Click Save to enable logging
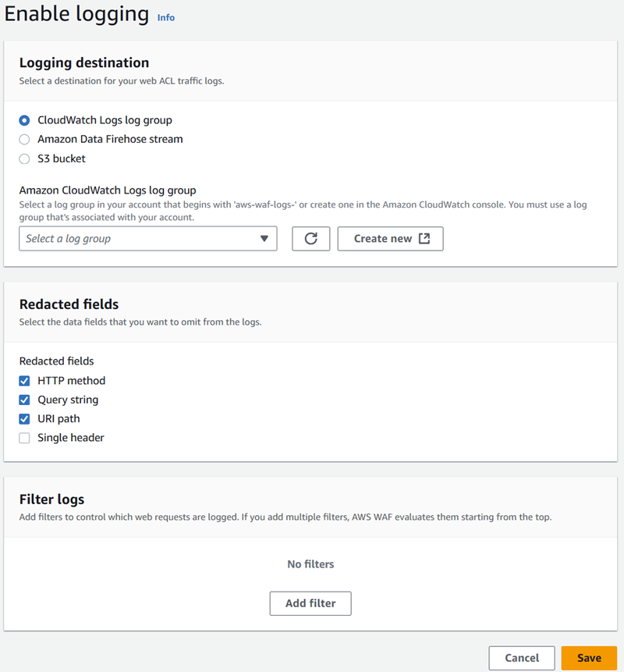Viewport: 624px width, 672px height. 590,658
